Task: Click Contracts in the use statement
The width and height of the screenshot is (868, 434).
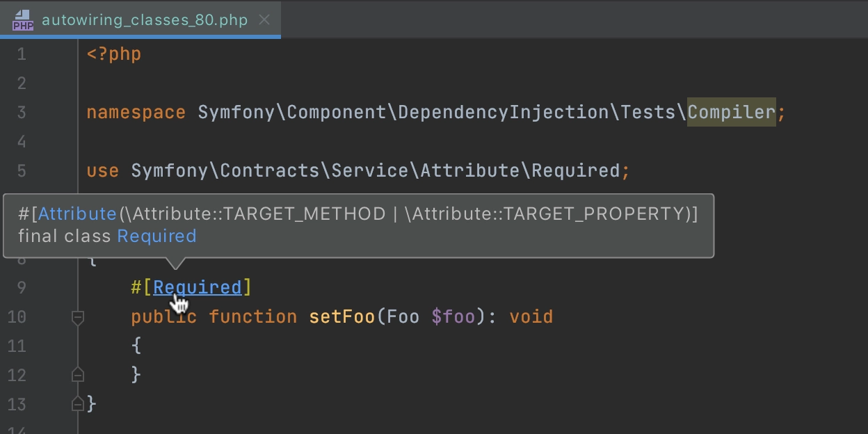Action: 270,171
